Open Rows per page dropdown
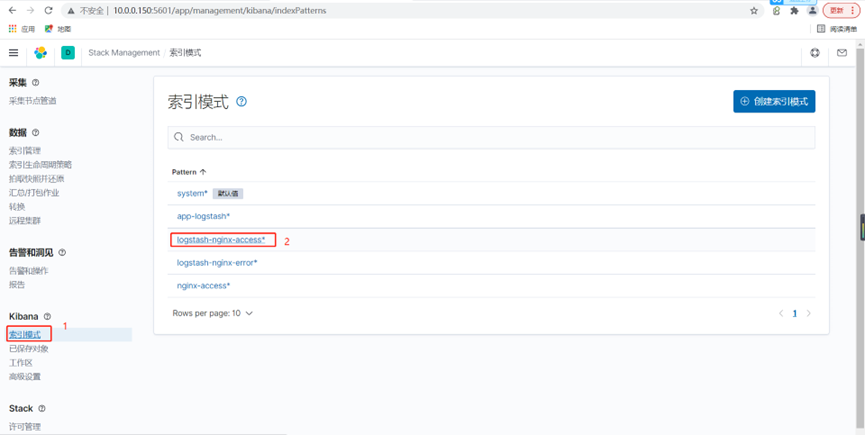 tap(212, 313)
